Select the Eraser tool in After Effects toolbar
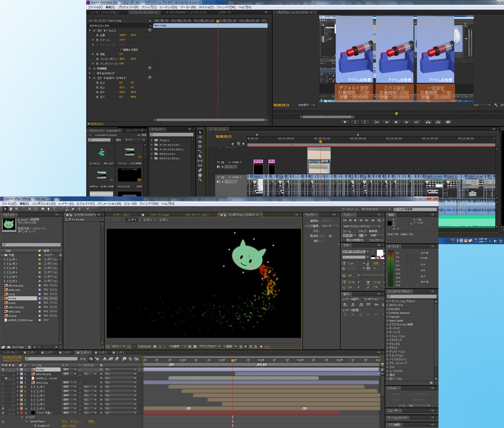The image size is (504, 428). click(73, 209)
